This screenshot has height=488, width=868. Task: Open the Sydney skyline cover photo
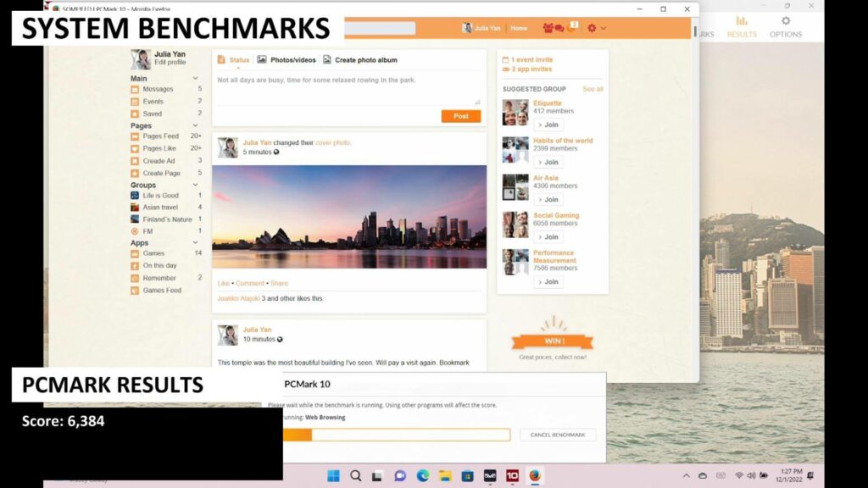coord(349,217)
